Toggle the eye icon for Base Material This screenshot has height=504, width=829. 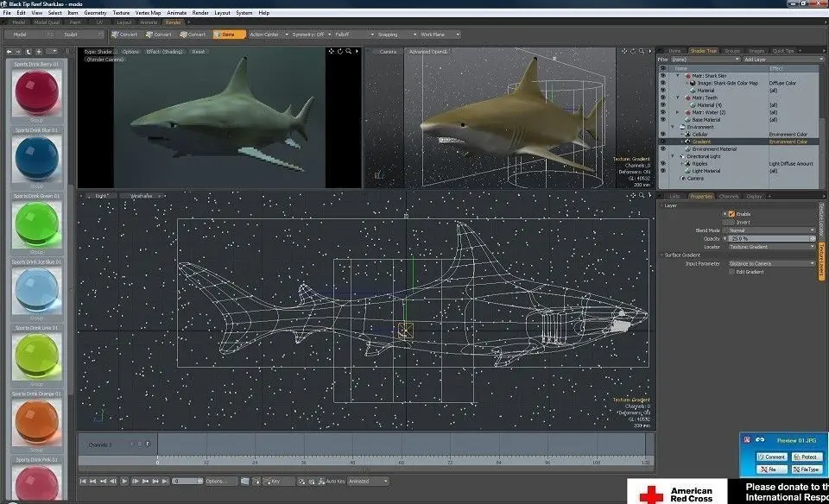[x=663, y=119]
